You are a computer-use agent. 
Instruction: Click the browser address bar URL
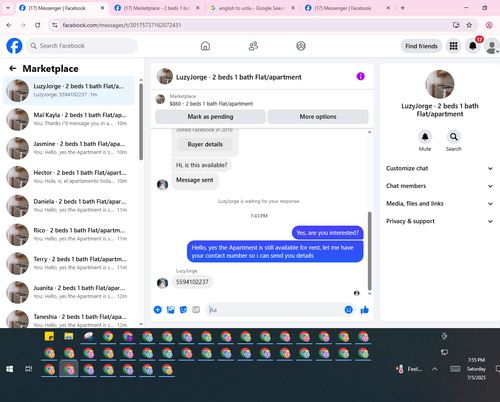pyautogui.click(x=122, y=25)
